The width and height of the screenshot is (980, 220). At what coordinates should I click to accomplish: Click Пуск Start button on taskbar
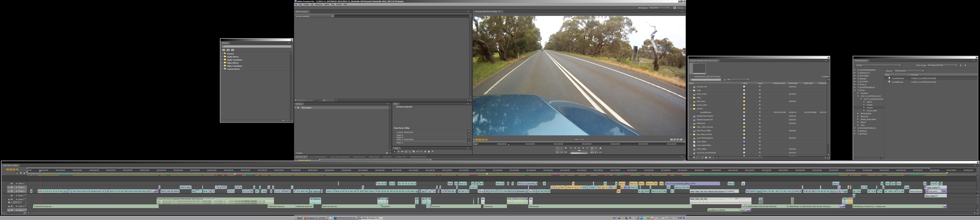(x=298, y=218)
